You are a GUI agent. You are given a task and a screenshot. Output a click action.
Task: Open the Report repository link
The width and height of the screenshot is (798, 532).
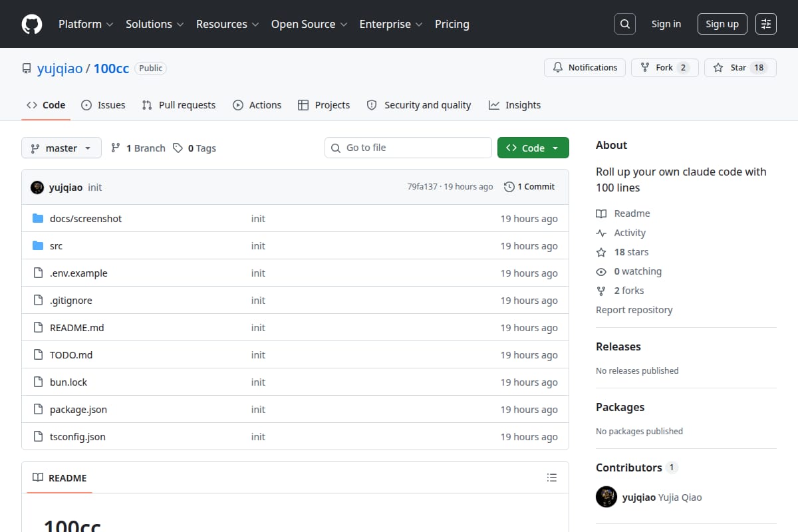(x=634, y=310)
